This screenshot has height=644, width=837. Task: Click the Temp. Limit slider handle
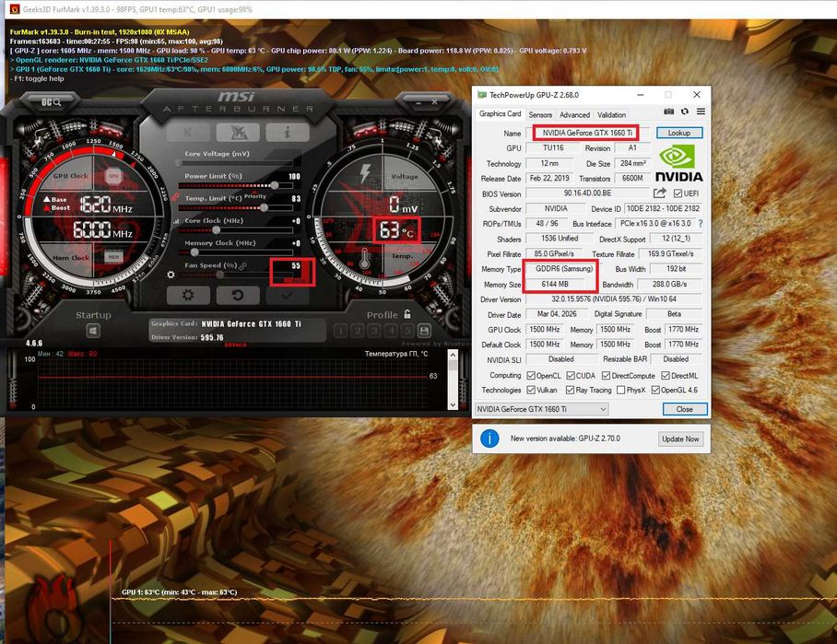tap(264, 207)
